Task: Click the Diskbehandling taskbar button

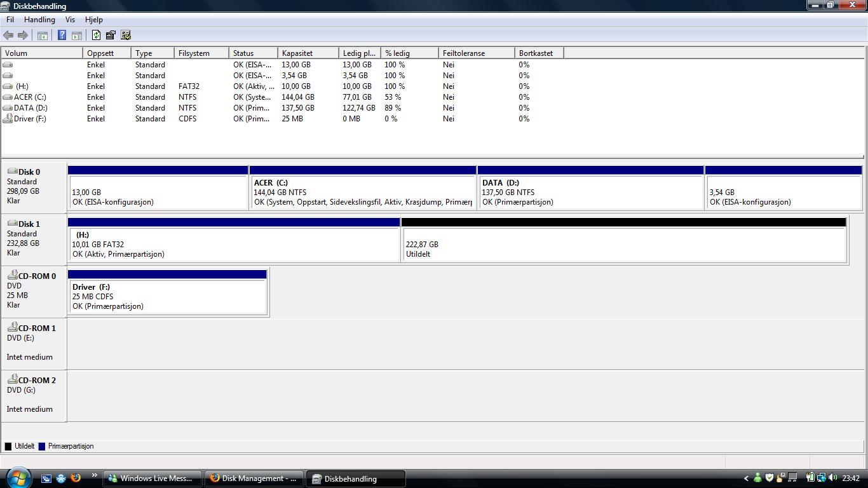Action: (356, 478)
